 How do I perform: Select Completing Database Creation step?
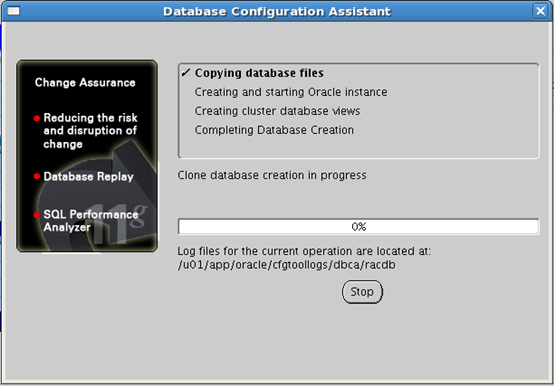click(x=274, y=130)
